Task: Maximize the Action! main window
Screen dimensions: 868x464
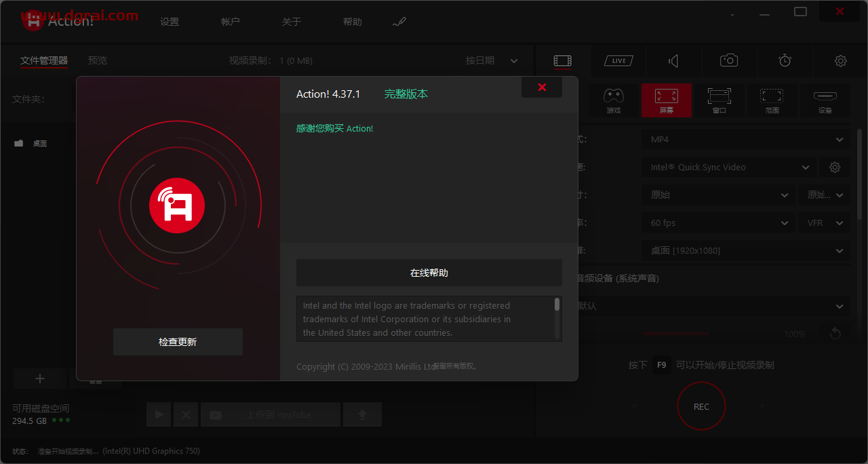Action: pyautogui.click(x=800, y=12)
